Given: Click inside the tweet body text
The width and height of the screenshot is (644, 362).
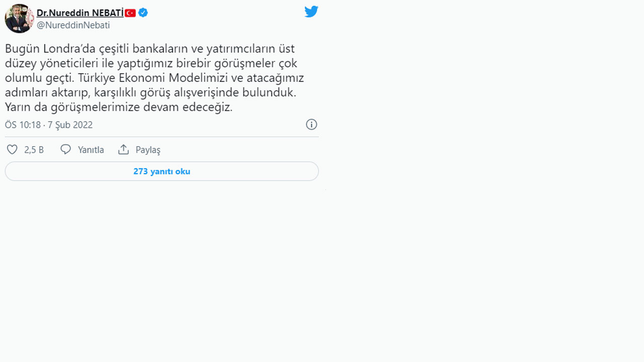Looking at the screenshot, I should coord(151,78).
